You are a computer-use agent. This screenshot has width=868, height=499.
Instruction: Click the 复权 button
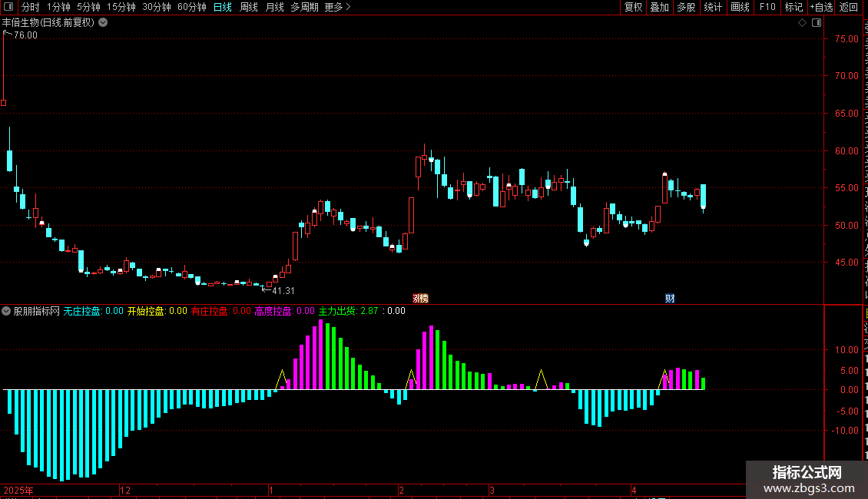tap(633, 7)
